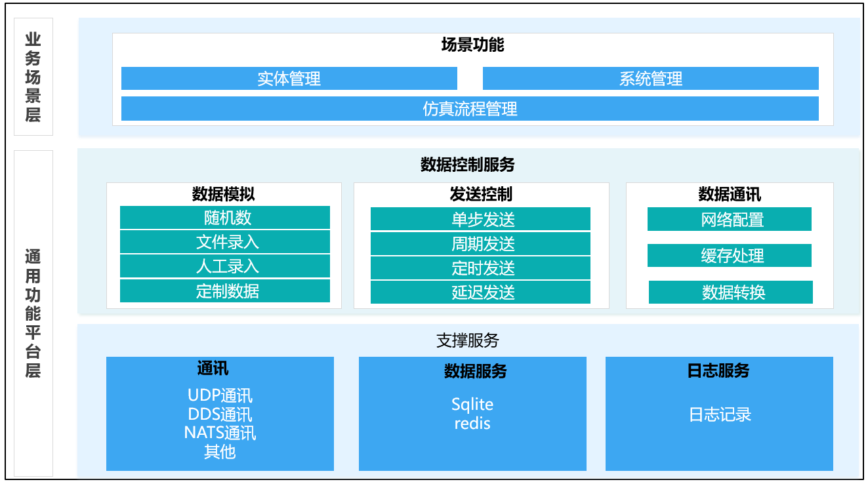Click the 通讯 support service box
The image size is (868, 484).
coord(220,414)
